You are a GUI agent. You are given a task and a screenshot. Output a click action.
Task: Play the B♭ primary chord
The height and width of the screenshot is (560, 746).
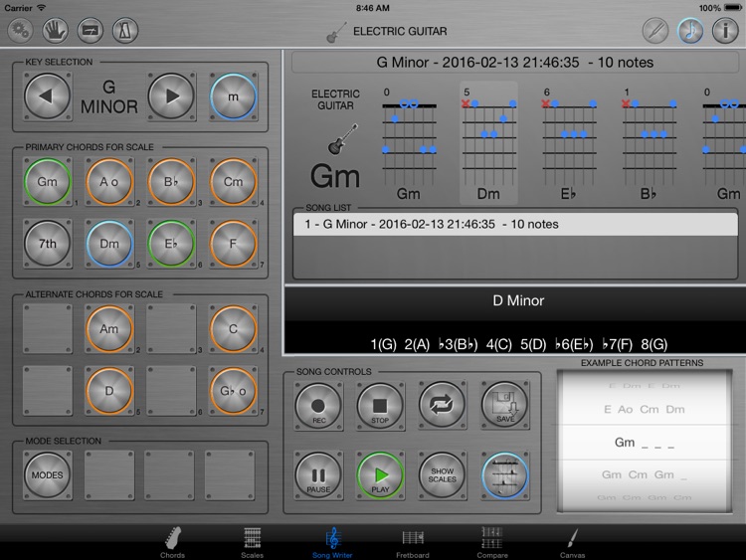pos(171,182)
